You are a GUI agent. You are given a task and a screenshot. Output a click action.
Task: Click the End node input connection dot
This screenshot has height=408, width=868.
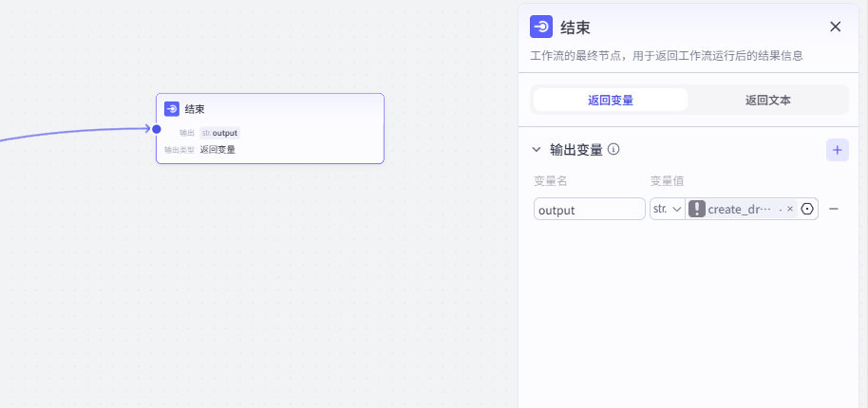[157, 129]
